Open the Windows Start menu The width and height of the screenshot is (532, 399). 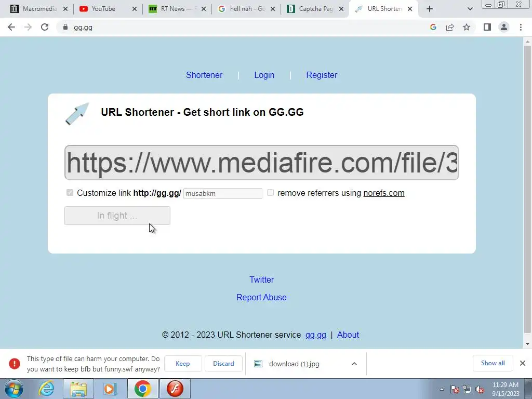point(14,389)
